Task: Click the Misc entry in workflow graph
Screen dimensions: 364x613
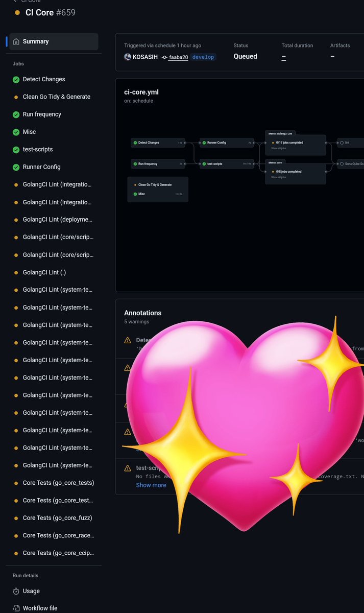Action: pyautogui.click(x=141, y=194)
